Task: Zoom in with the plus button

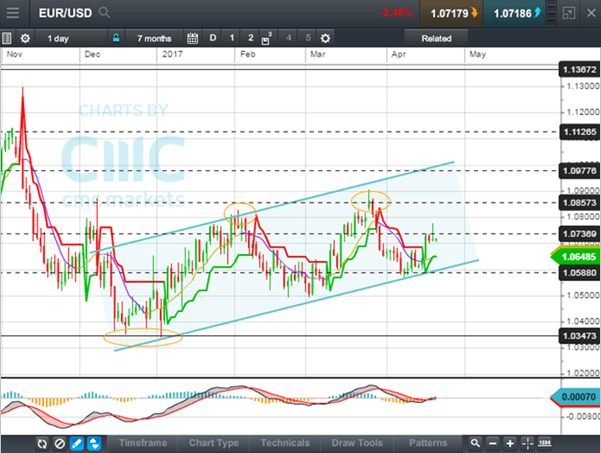Action: tap(510, 444)
